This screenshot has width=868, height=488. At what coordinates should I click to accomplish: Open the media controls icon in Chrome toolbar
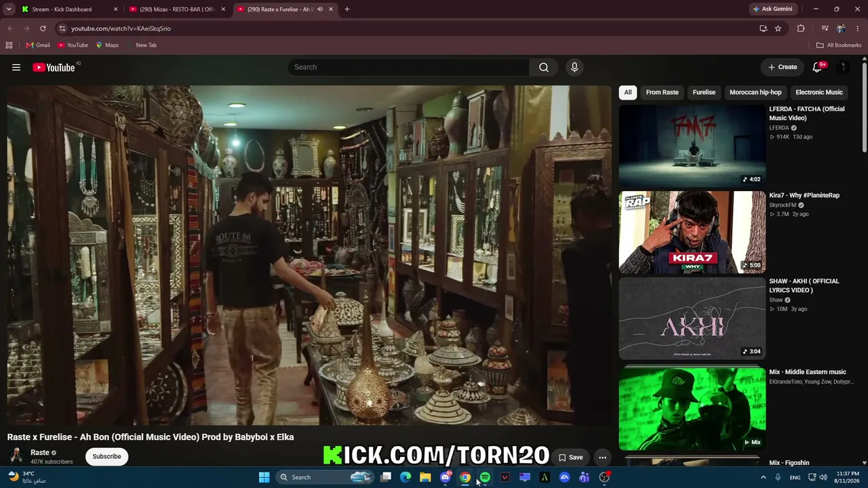(x=825, y=28)
